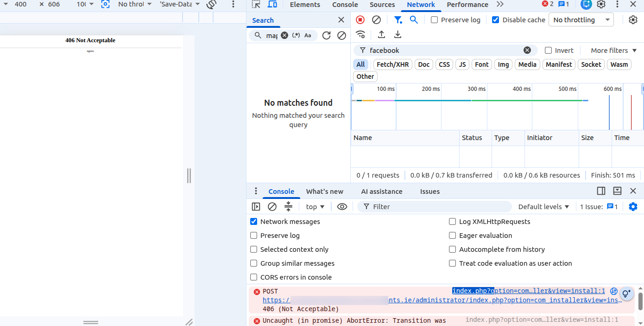644x326 pixels.
Task: Uncheck Network messages
Action: click(x=253, y=222)
